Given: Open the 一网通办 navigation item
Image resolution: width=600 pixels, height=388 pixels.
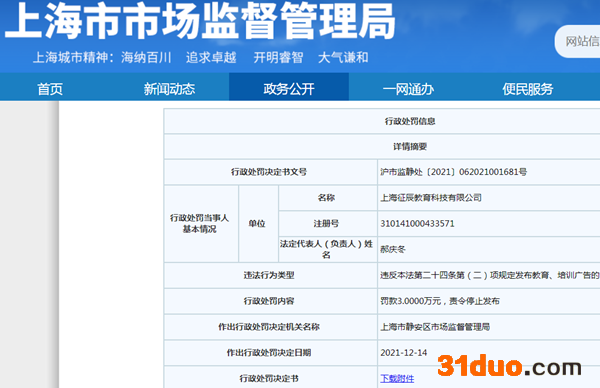Looking at the screenshot, I should click(408, 89).
